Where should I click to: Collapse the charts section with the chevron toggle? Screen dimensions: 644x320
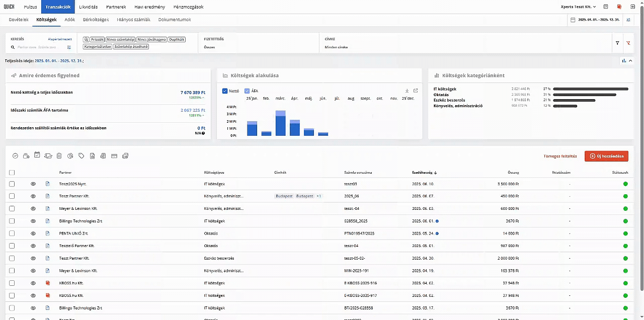click(631, 60)
